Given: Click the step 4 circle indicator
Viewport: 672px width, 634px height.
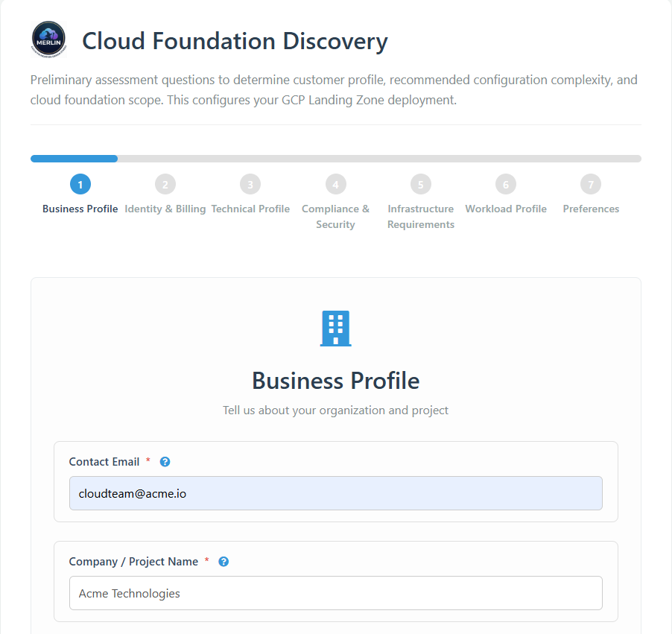Looking at the screenshot, I should coord(335,183).
